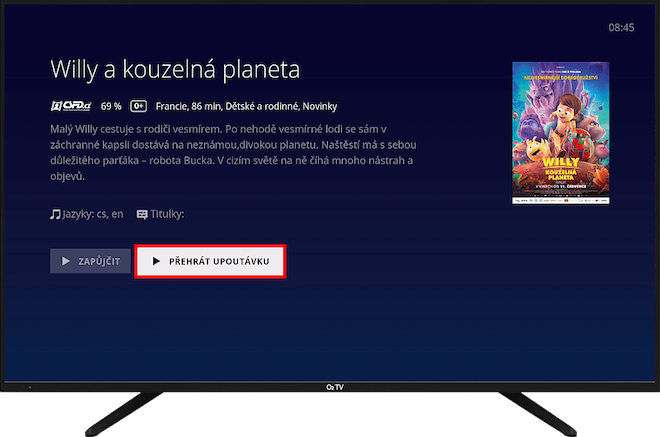Image resolution: width=660 pixels, height=437 pixels.
Task: Click the movie description text
Action: click(233, 152)
